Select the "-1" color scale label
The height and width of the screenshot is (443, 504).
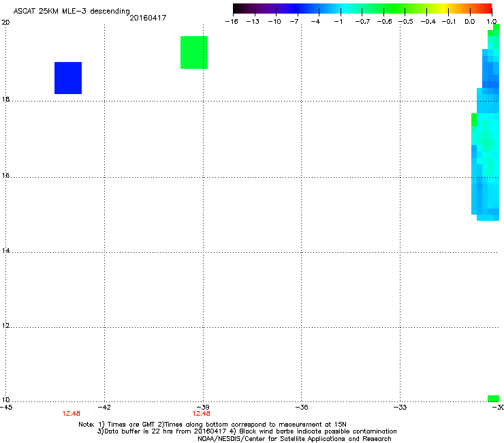click(338, 22)
